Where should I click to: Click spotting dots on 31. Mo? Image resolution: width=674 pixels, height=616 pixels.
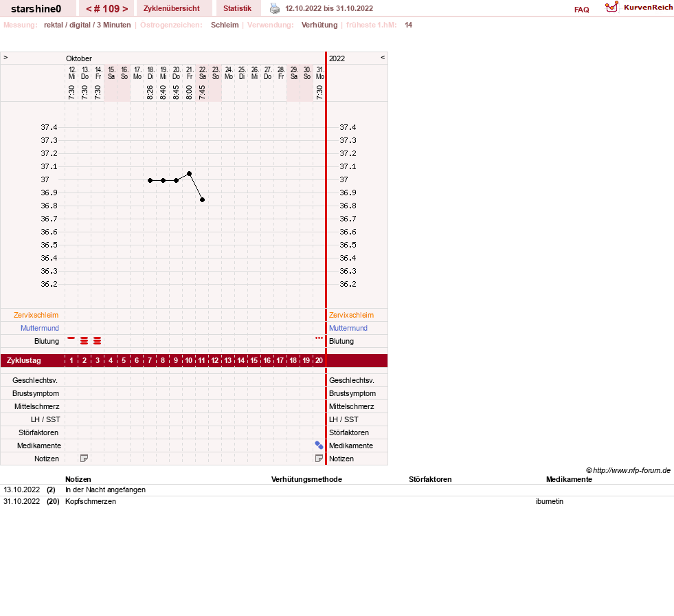coord(319,338)
